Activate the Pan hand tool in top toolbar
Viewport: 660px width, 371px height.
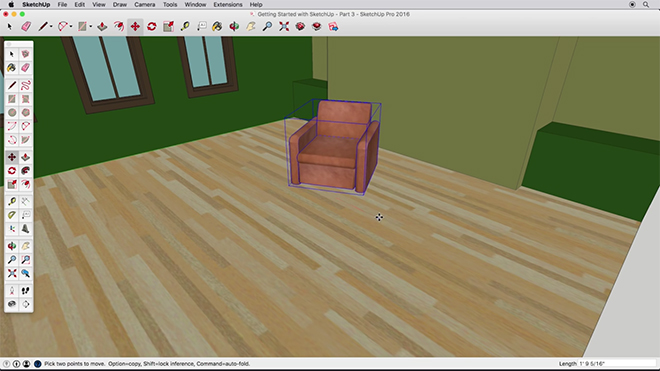pyautogui.click(x=250, y=27)
